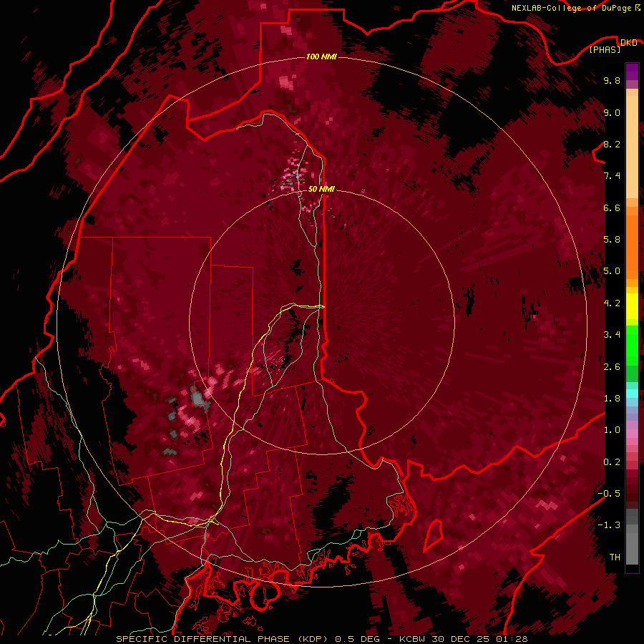Pick the bright green segment of the color bar
This screenshot has width=644, height=644.
click(632, 345)
